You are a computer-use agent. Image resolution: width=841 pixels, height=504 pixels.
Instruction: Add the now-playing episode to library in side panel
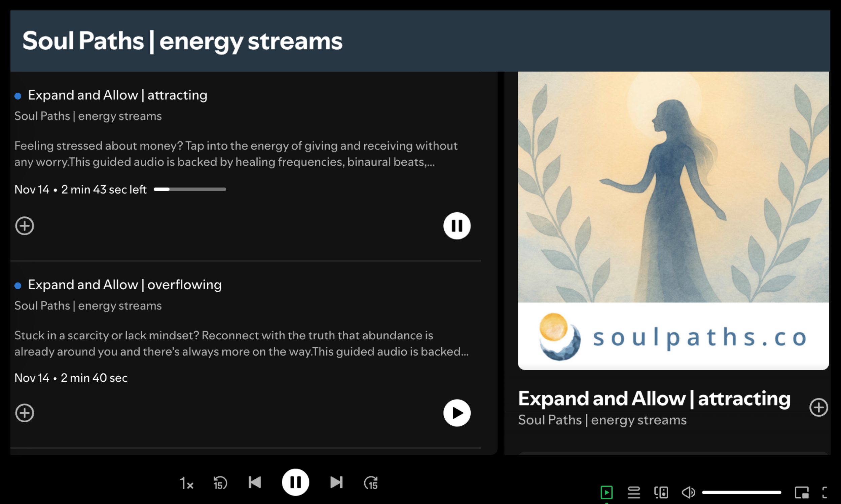[818, 407]
